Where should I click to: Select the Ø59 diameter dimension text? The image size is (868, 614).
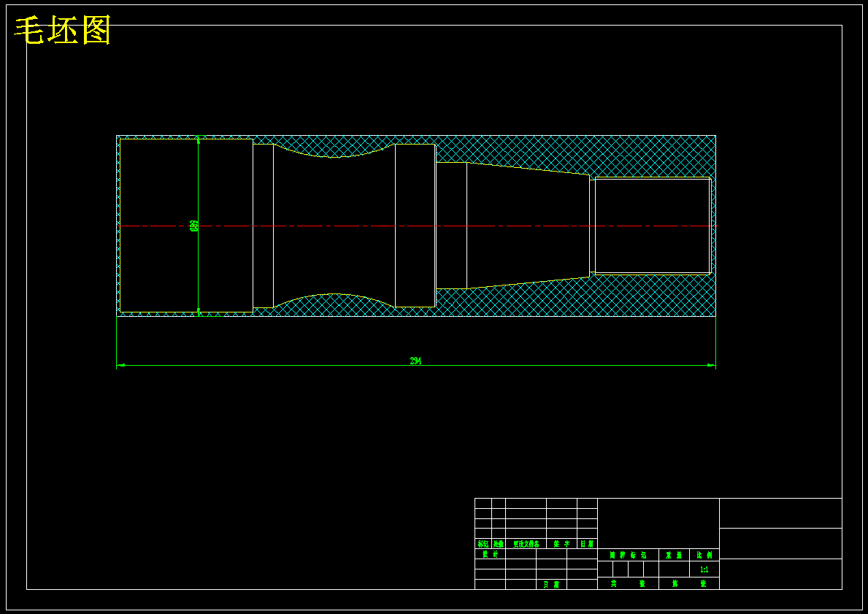click(x=194, y=226)
